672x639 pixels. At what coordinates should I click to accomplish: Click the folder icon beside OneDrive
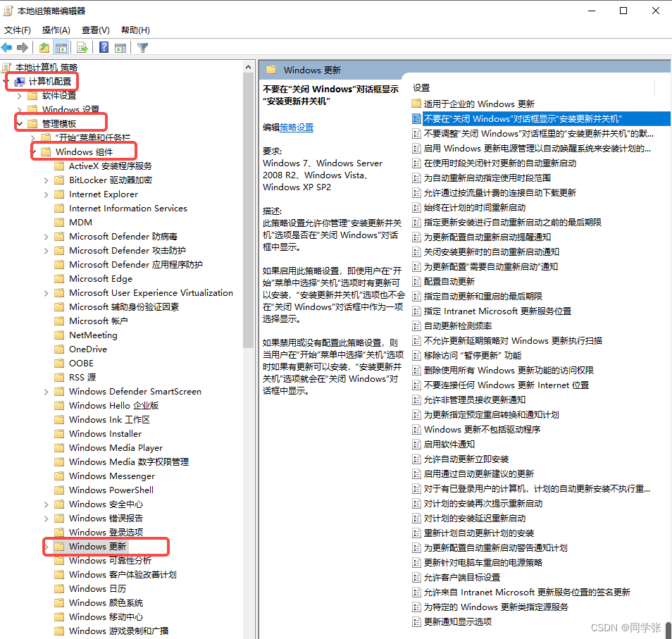(60, 349)
